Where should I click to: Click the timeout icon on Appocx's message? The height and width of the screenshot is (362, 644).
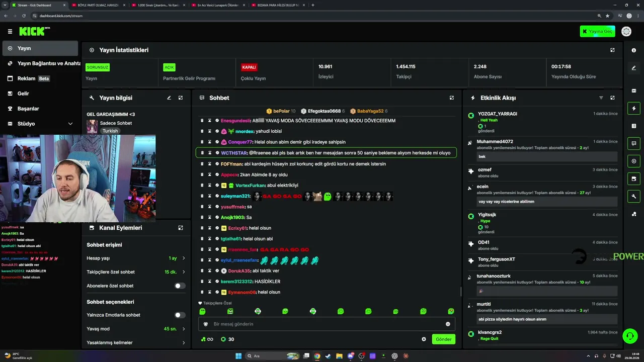point(210,174)
